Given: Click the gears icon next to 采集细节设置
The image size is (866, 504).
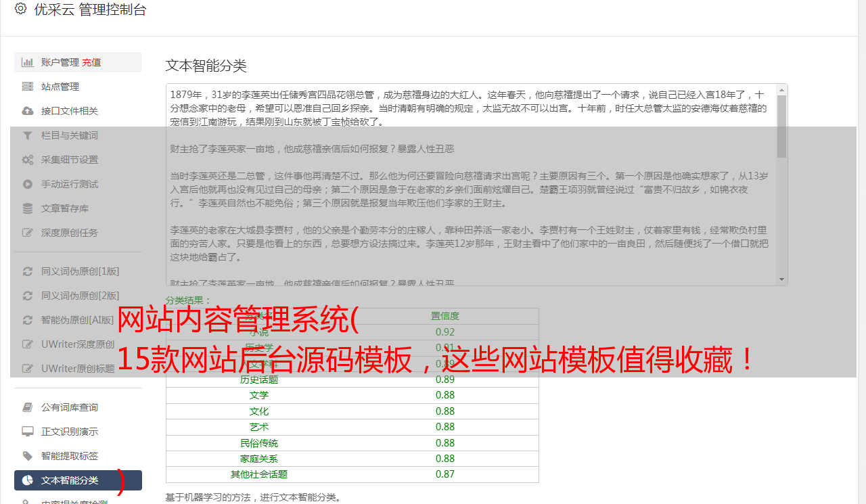Looking at the screenshot, I should click(x=28, y=160).
